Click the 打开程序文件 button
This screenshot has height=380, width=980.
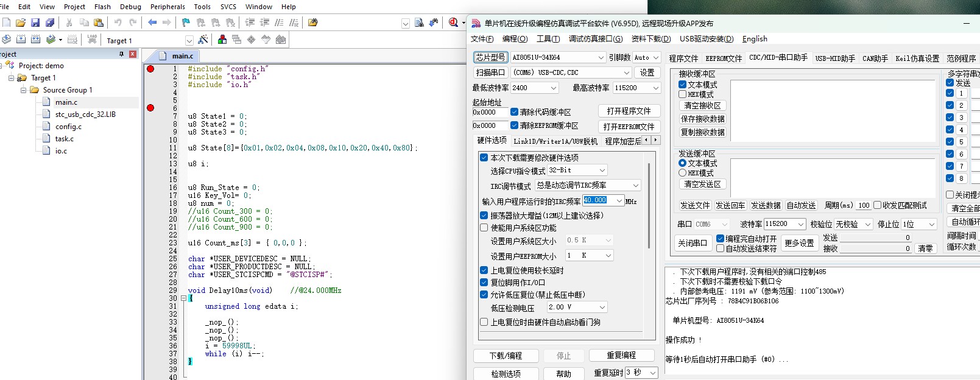click(629, 111)
